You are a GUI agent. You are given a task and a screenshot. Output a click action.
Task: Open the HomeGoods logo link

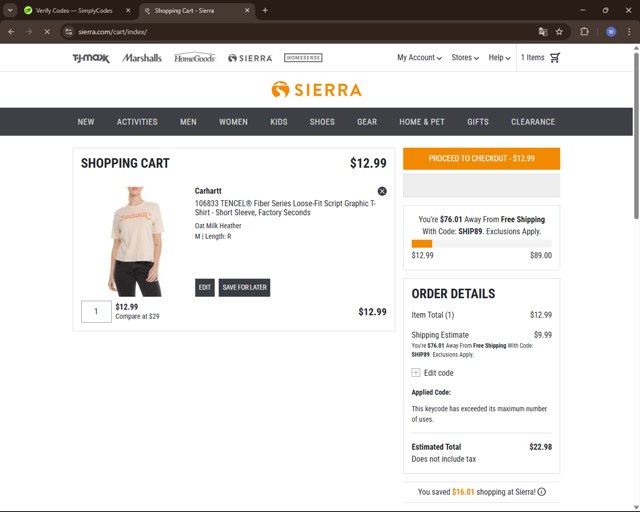point(195,58)
